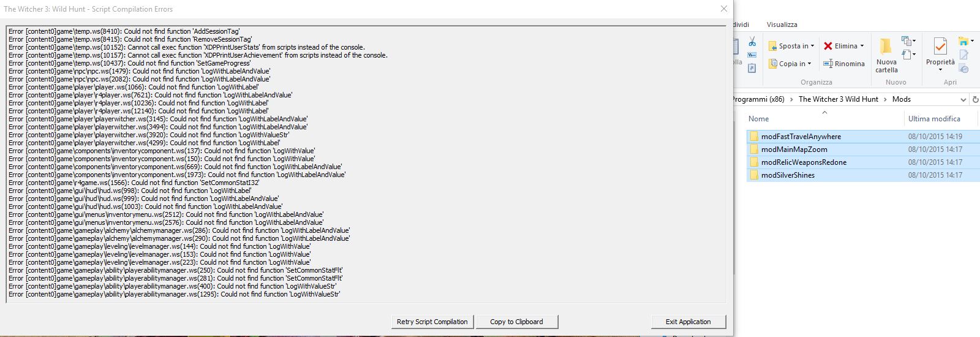Sort files by Ultima modifica column header

(934, 119)
